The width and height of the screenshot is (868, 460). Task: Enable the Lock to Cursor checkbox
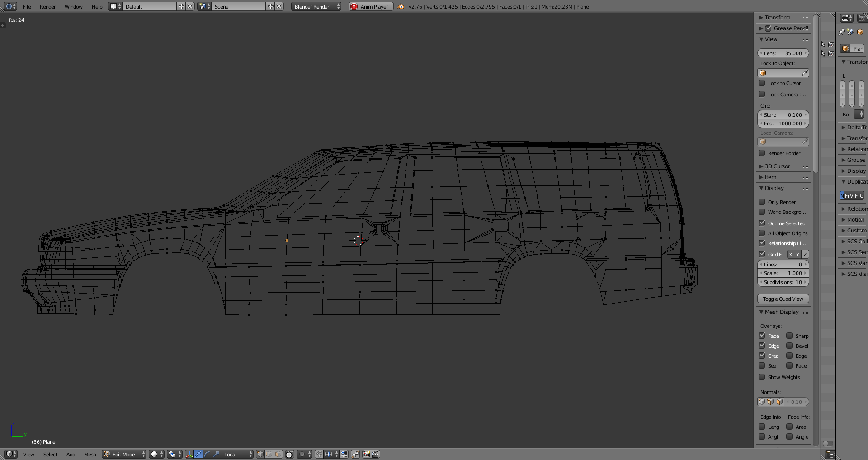762,83
